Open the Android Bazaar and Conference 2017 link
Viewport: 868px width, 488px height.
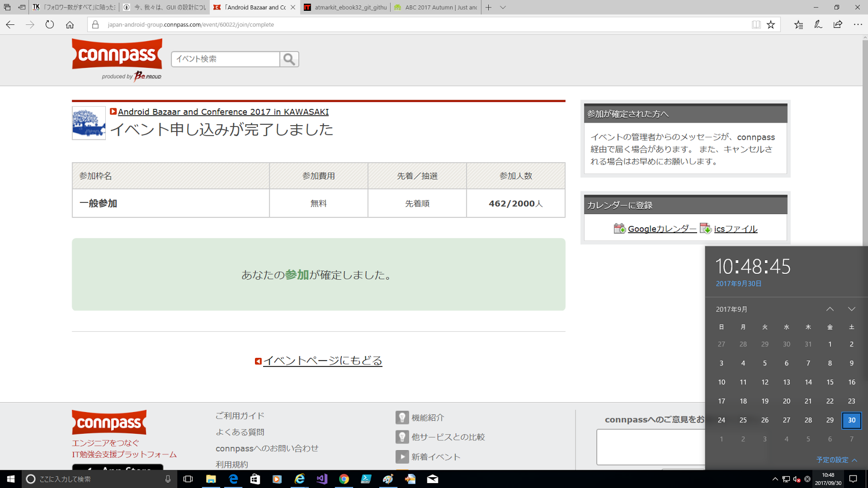pos(223,112)
